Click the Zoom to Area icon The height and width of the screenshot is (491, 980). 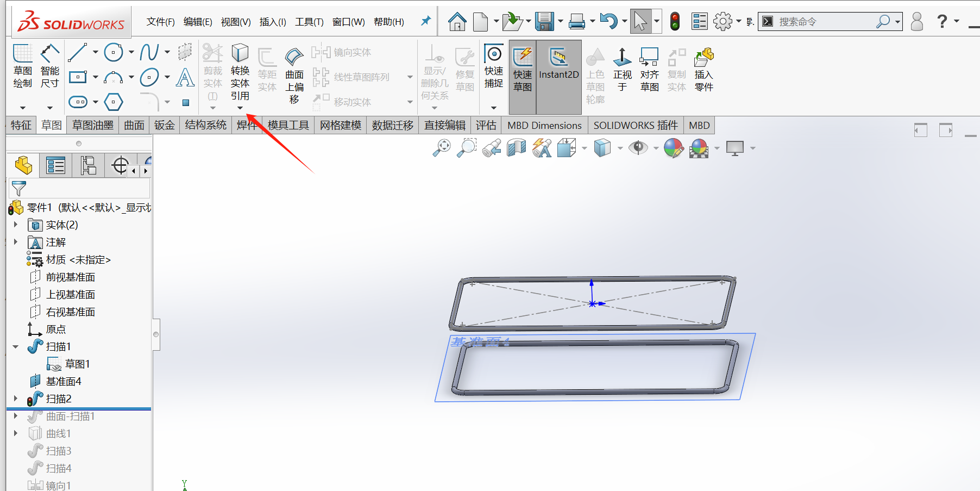467,148
